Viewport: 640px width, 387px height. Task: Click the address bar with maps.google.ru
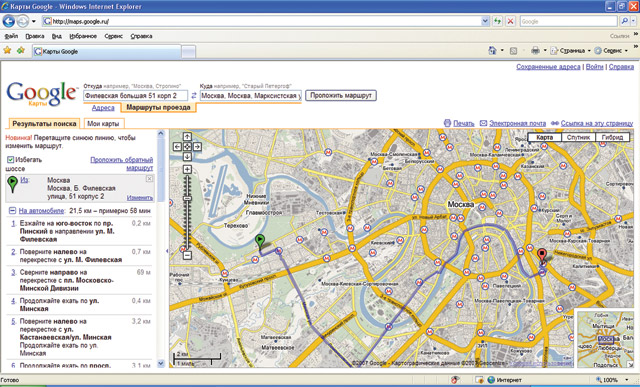[261, 21]
